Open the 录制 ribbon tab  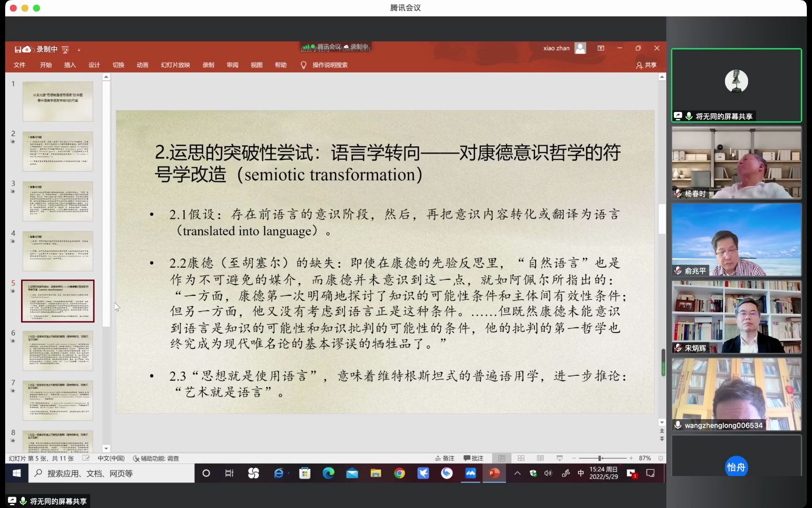208,65
